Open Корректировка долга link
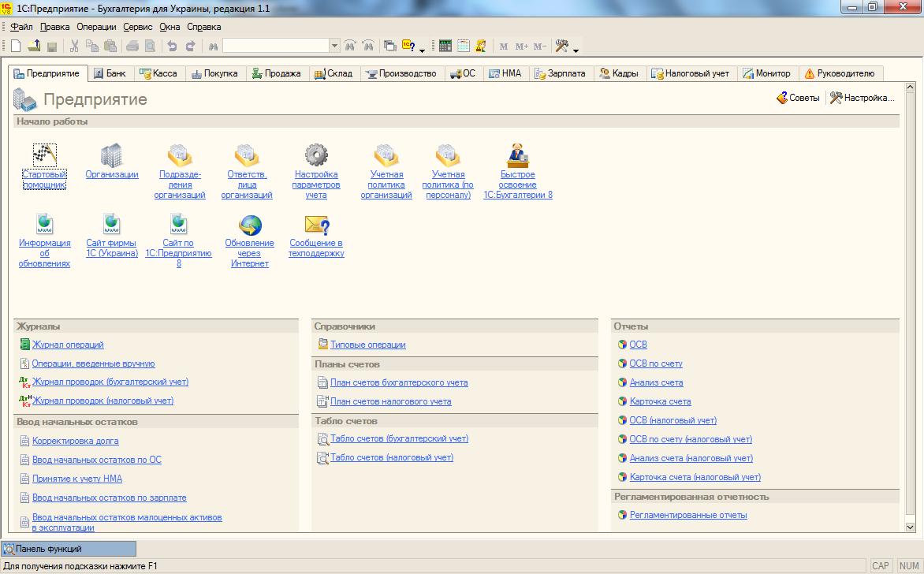The height and width of the screenshot is (574, 924). [x=76, y=441]
